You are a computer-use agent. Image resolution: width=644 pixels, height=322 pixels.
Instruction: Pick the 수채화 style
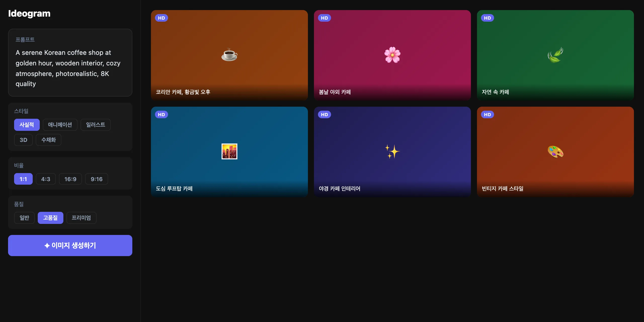[49, 140]
